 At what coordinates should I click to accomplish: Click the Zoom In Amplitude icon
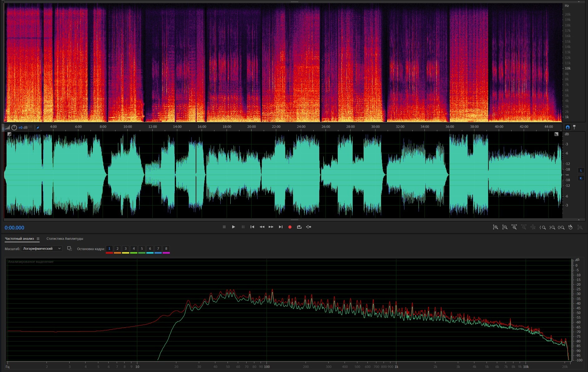coord(495,227)
